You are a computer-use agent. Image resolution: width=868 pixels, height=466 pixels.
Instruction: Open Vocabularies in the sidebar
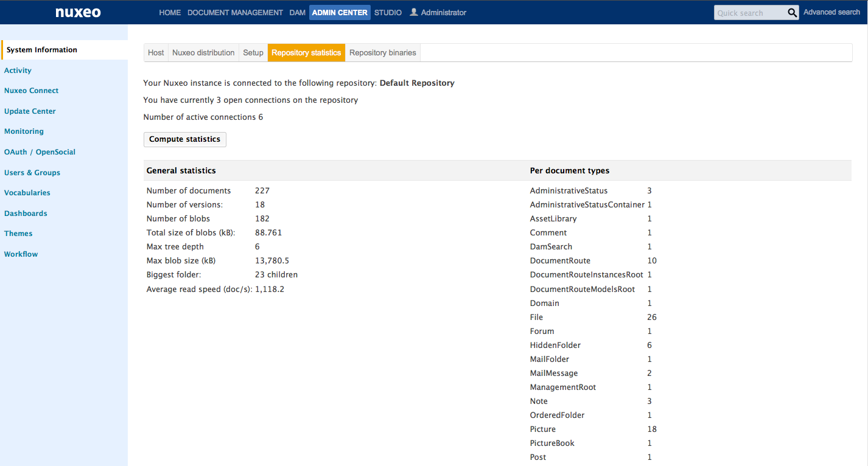tap(27, 193)
